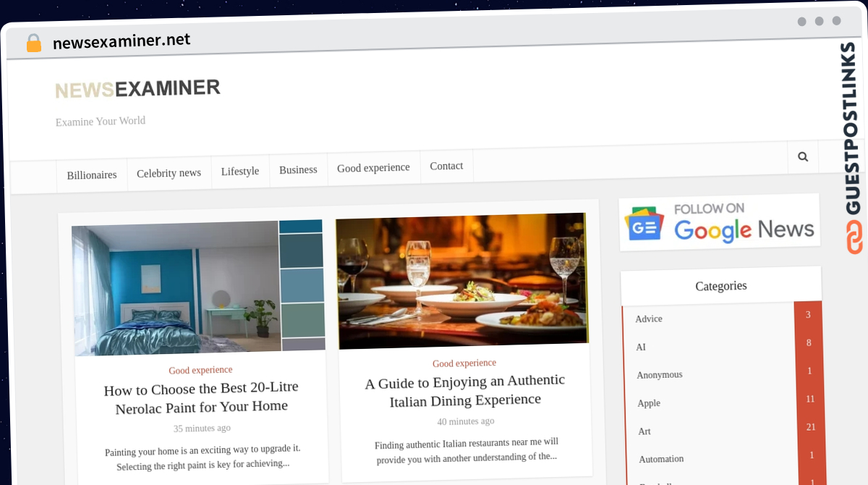
Task: Click the padlock icon in address bar
Action: tap(33, 43)
